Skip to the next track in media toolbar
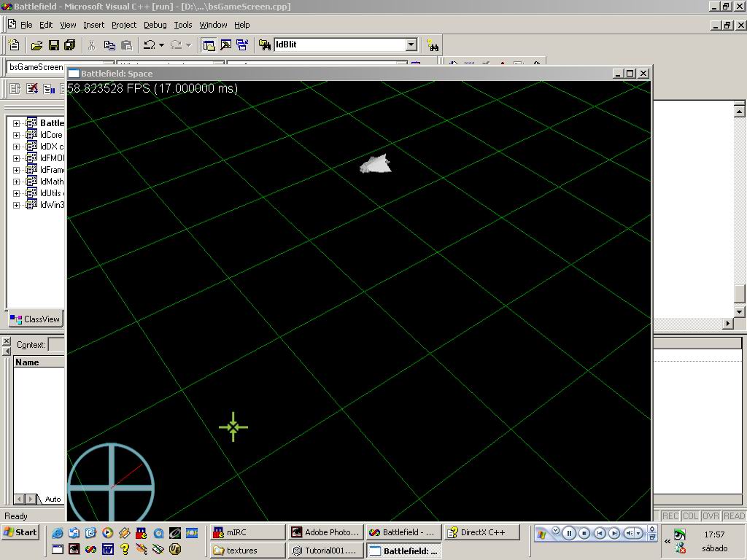Viewport: 747px width, 560px height. click(614, 533)
